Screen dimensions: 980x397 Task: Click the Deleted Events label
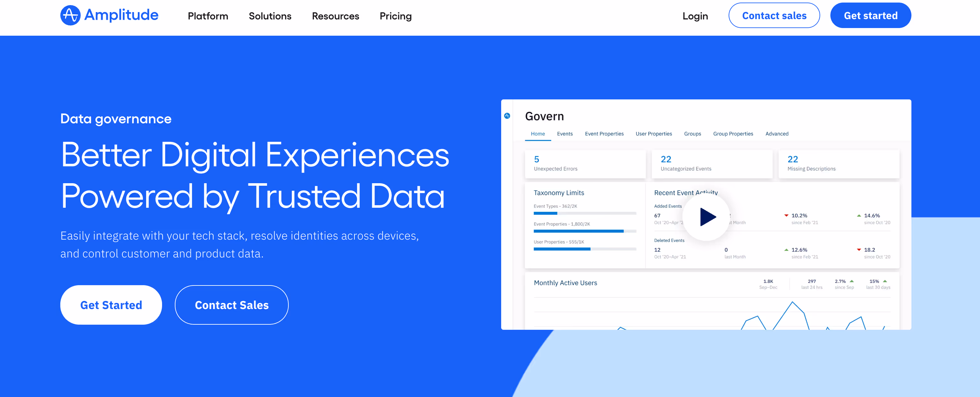pyautogui.click(x=669, y=240)
